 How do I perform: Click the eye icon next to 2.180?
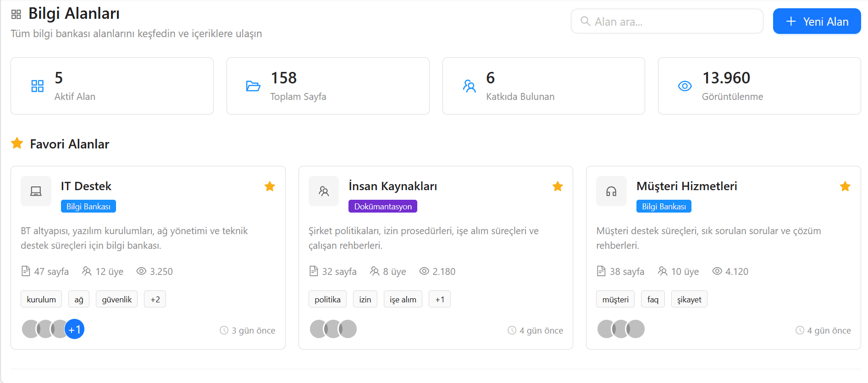pyautogui.click(x=424, y=271)
